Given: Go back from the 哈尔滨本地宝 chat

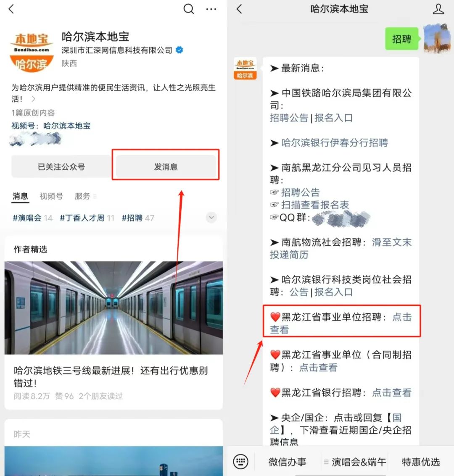Looking at the screenshot, I should click(239, 9).
